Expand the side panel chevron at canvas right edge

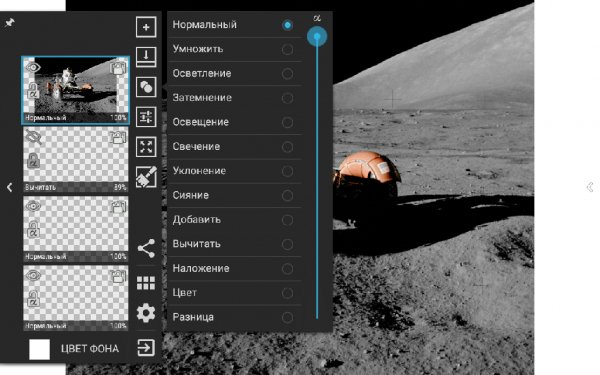coord(590,187)
